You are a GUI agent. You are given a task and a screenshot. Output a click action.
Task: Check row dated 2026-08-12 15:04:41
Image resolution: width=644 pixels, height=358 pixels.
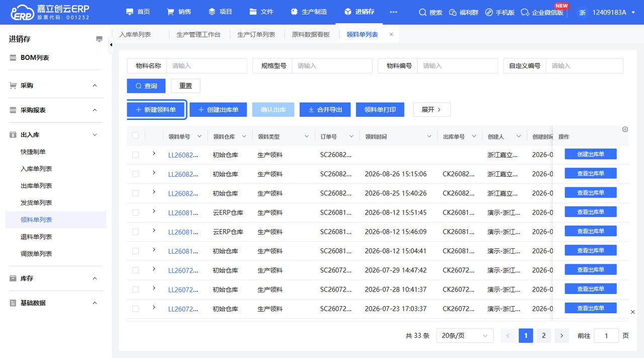pyautogui.click(x=135, y=251)
